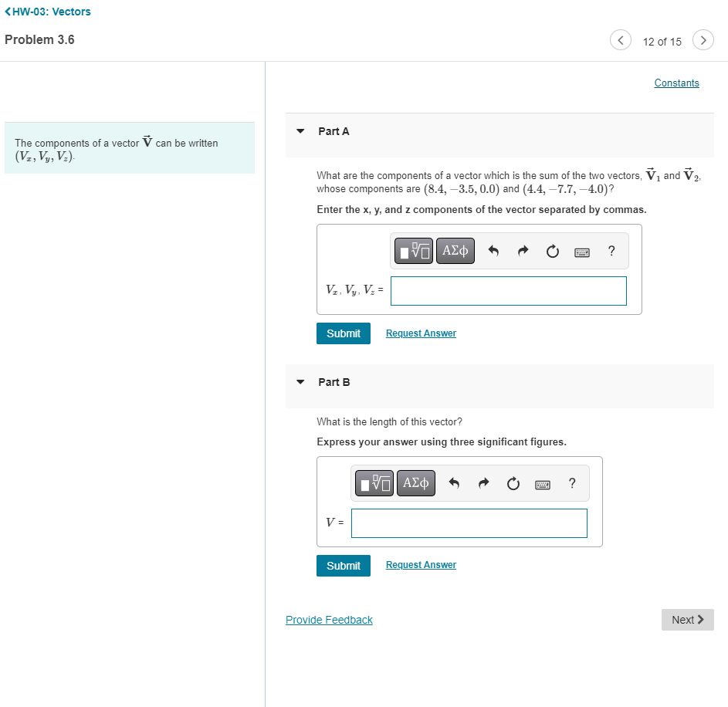Go to next problem circular arrow
Viewport: 728px width, 707px height.
703,40
